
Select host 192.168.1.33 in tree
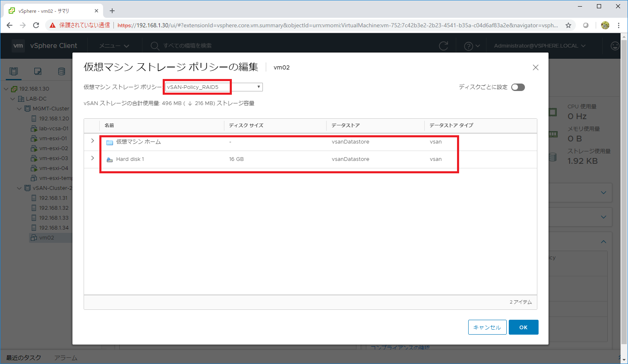54,218
